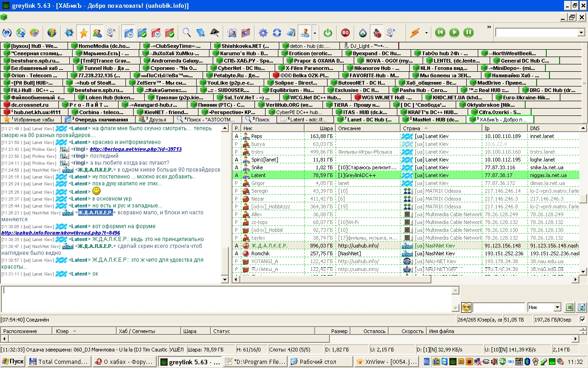Select user Romchik in the user list
The height and width of the screenshot is (368, 588).
pos(260,253)
